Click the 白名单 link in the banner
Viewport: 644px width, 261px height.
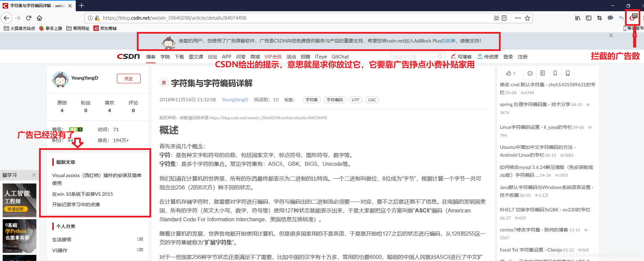click(448, 41)
